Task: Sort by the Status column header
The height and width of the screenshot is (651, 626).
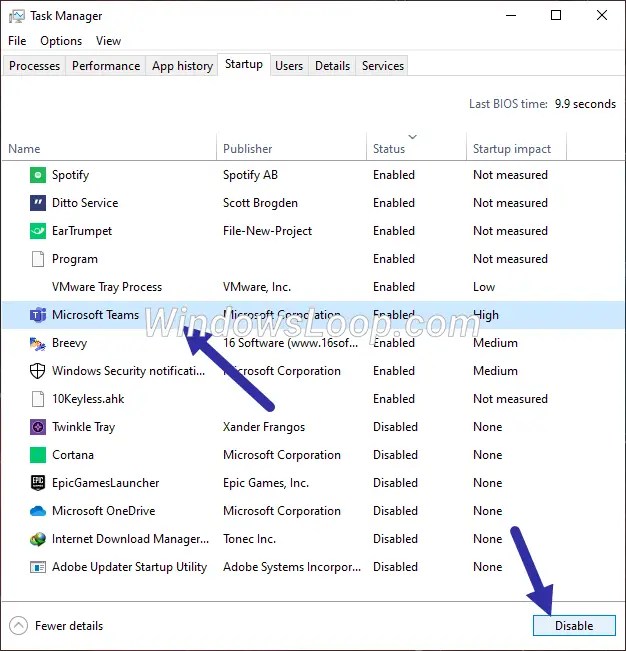Action: (x=416, y=148)
